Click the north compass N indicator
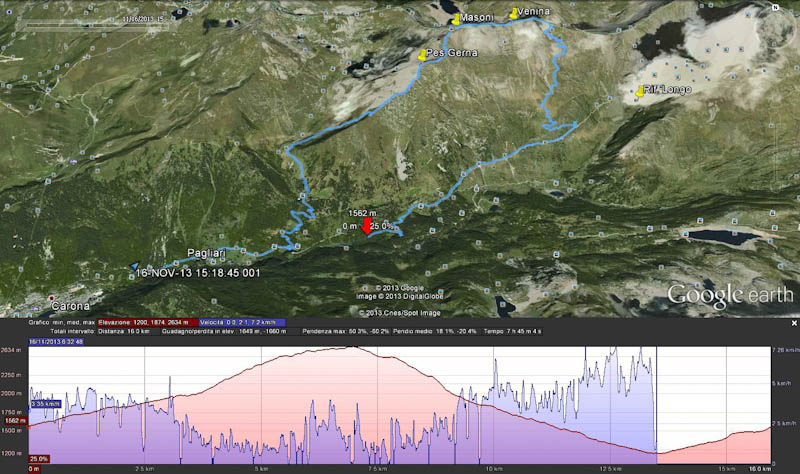 [x=776, y=7]
